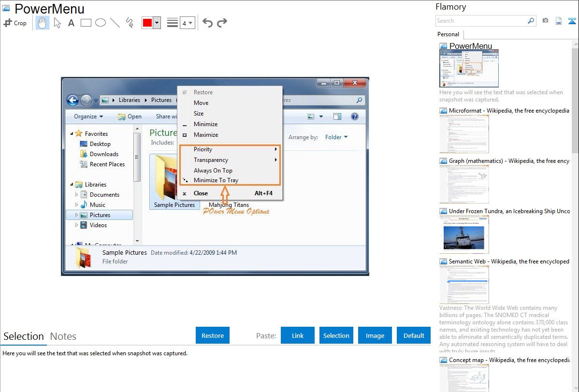Click the icon beside the Microformat snapshot title
The height and width of the screenshot is (392, 579).
pos(443,111)
